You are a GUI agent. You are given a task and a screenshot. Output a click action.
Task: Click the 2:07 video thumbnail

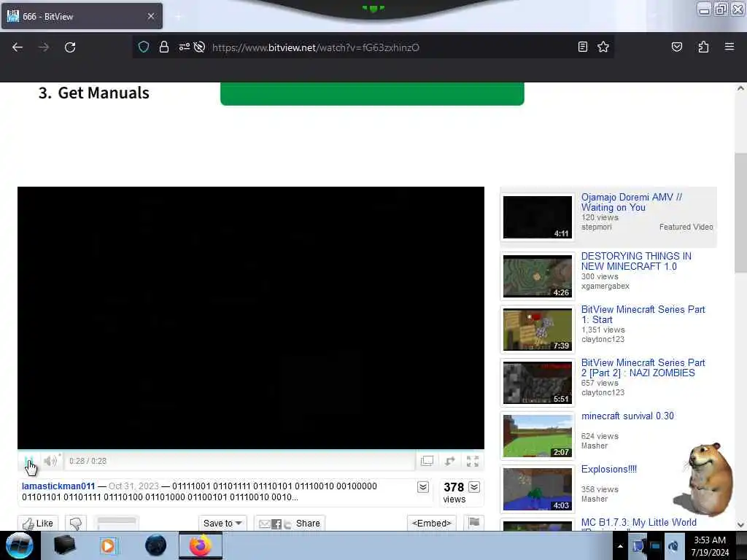pyautogui.click(x=538, y=436)
